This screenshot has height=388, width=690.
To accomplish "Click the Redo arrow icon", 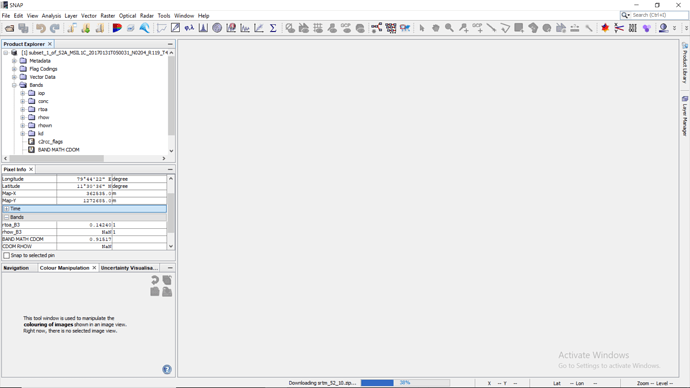I will [x=55, y=28].
